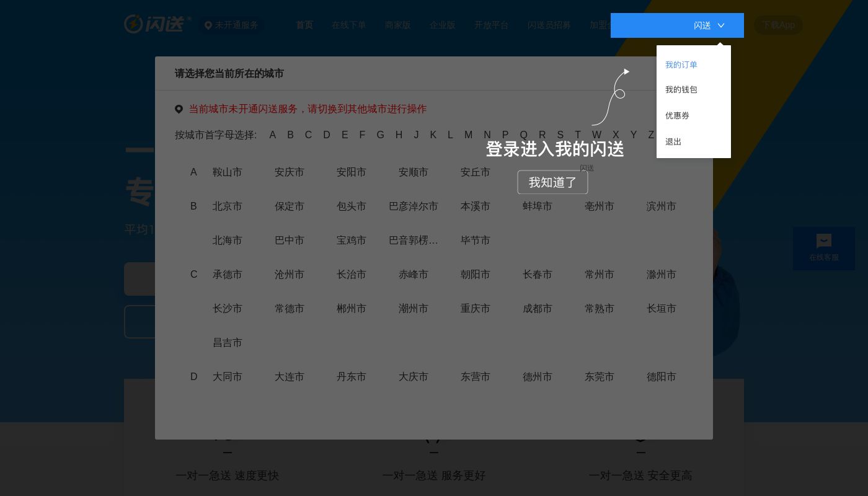The image size is (868, 496).
Task: Select 常州市 from the city list
Action: 600,275
